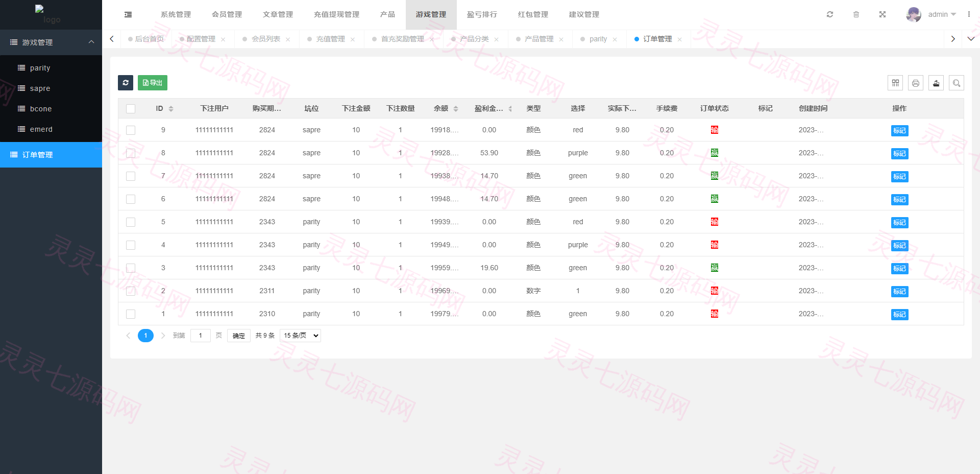The width and height of the screenshot is (980, 474).
Task: Click the page number input field
Action: [201, 336]
